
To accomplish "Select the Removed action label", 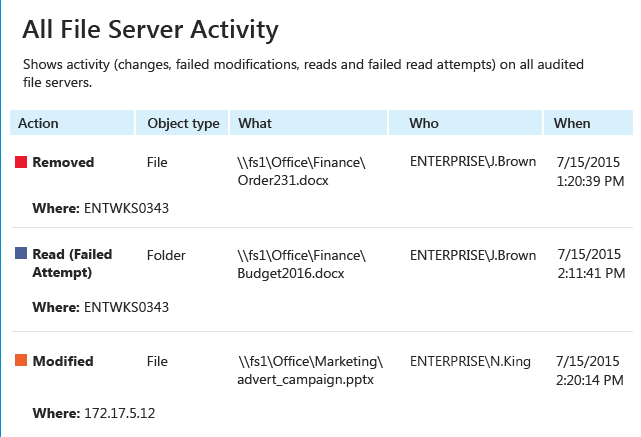I will pyautogui.click(x=63, y=162).
